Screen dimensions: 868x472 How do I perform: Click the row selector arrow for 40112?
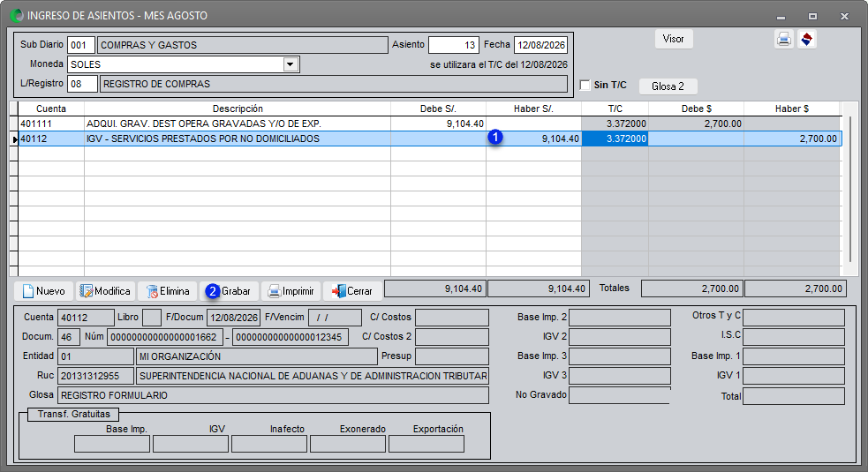[14, 139]
